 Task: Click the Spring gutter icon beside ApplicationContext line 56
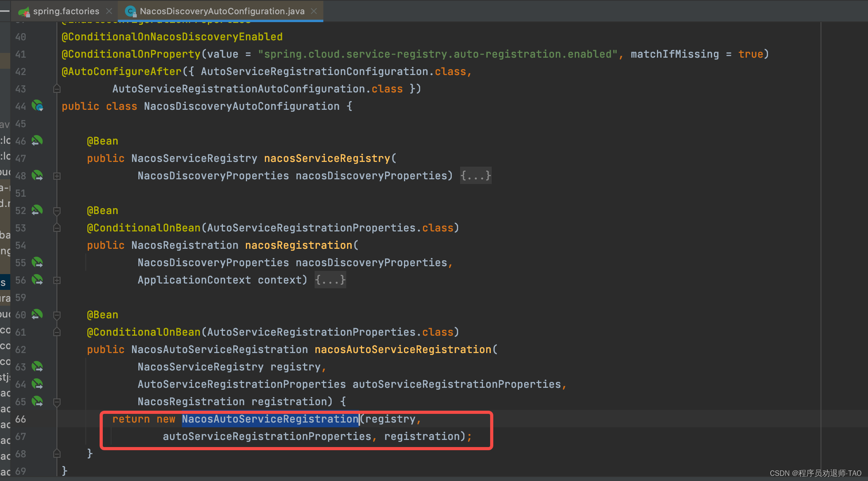pos(37,280)
